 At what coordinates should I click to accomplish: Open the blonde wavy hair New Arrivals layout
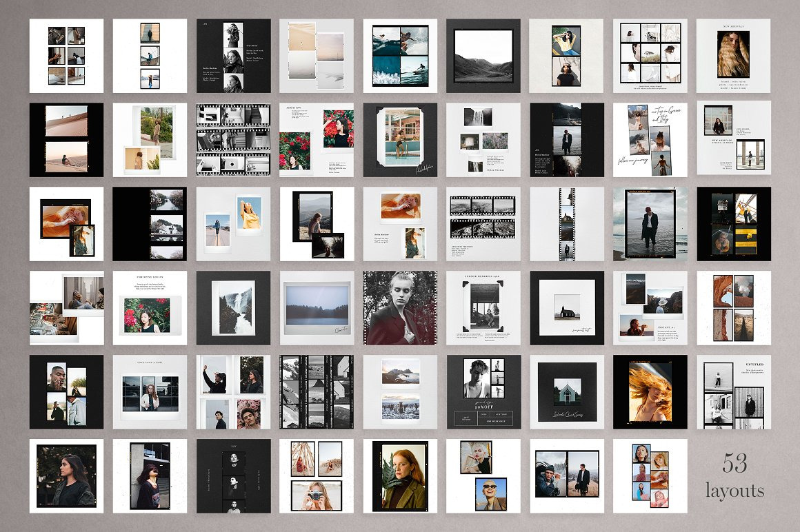pyautogui.click(x=734, y=56)
